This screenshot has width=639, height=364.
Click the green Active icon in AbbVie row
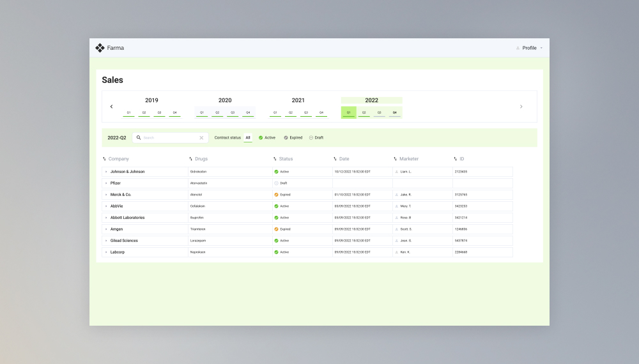coord(276,206)
